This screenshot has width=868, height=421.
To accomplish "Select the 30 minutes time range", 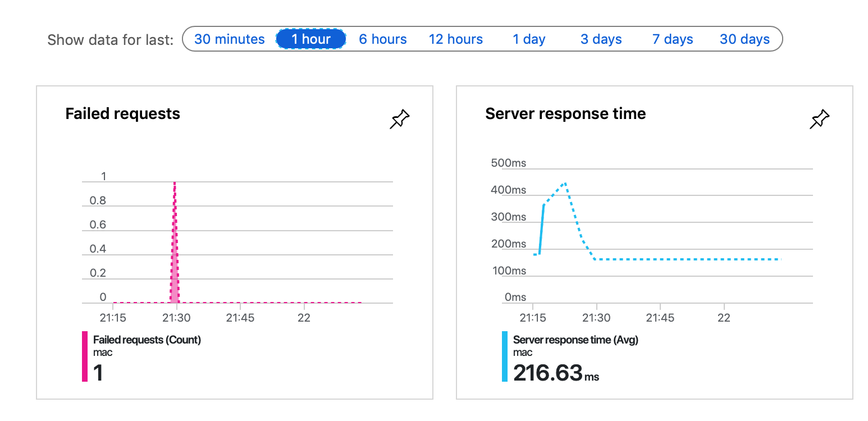I will click(230, 39).
